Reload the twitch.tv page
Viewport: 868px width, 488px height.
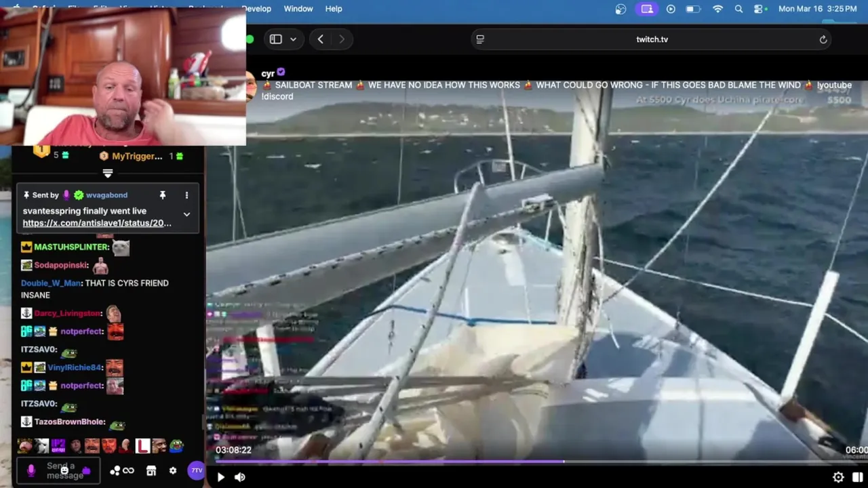tap(823, 39)
